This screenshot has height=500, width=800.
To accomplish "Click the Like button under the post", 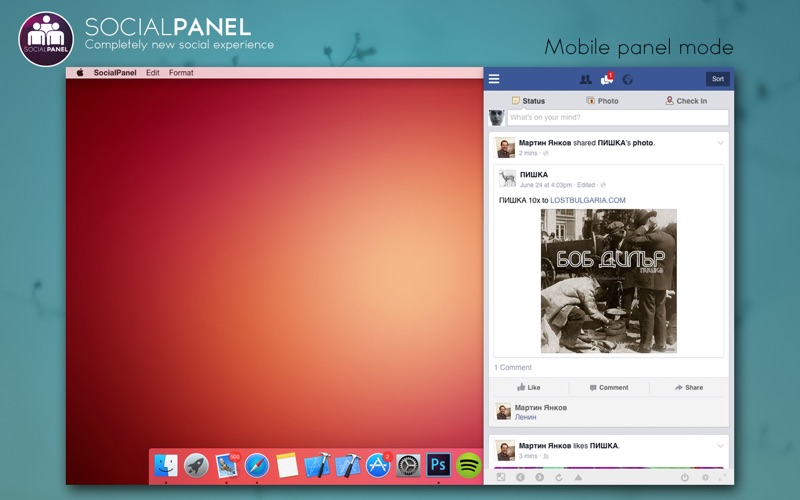I will [529, 388].
